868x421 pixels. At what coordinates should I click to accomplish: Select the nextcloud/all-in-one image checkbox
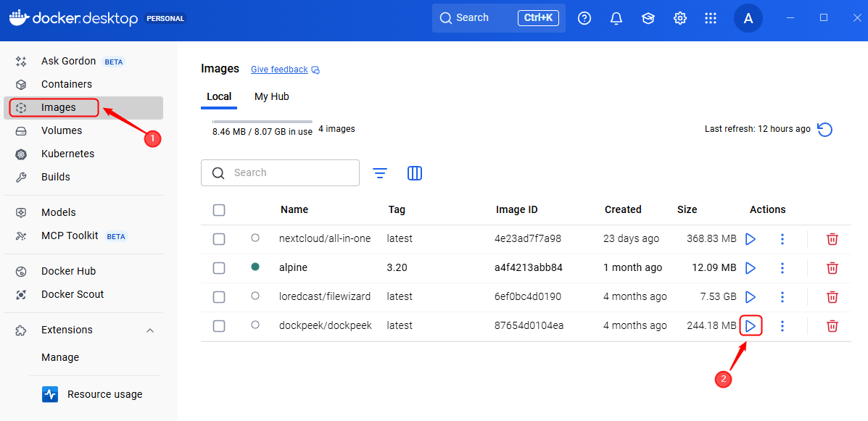click(219, 238)
